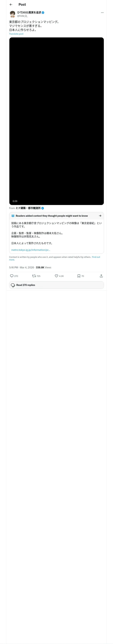The width and height of the screenshot is (113, 644).
Task: Repost using the retweet icon
Action: point(34,276)
